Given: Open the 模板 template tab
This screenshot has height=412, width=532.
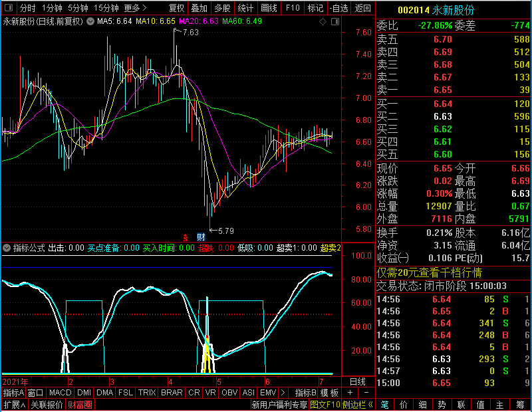Looking at the screenshot, I should coord(329,393).
